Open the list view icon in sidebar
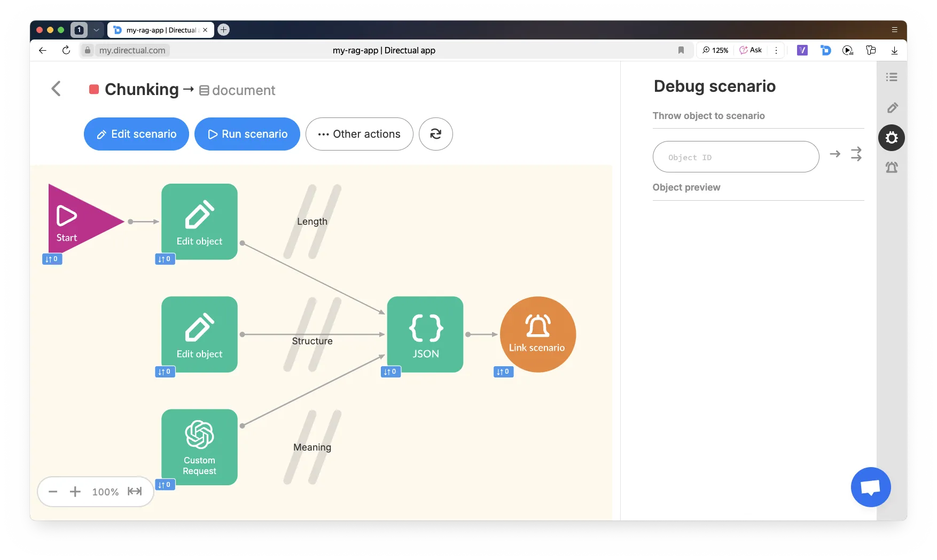The image size is (937, 560). [x=891, y=77]
